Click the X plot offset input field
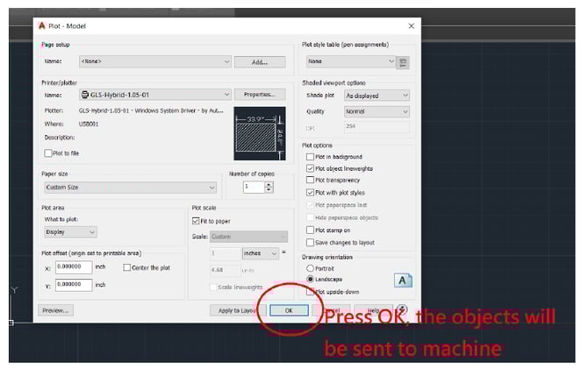This screenshot has width=588, height=369. (x=73, y=267)
